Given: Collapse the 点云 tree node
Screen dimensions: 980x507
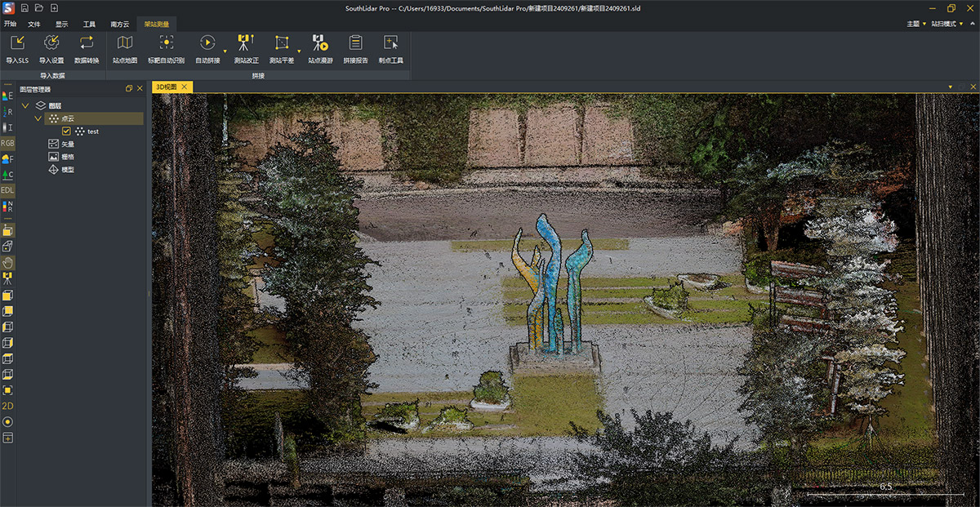Looking at the screenshot, I should pos(38,118).
